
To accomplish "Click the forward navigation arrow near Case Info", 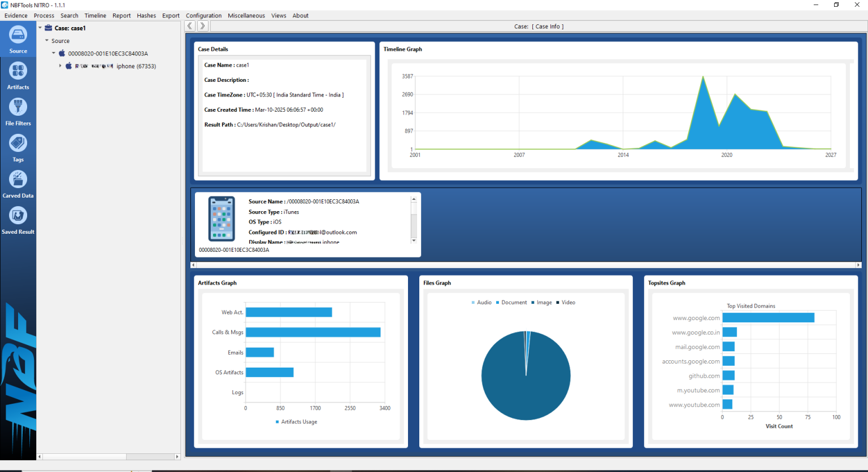I will tap(202, 25).
